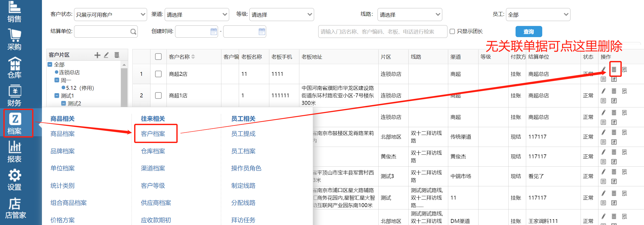This screenshot has width=644, height=225.
Task: Delete the 商超2店 customer row
Action: click(x=614, y=70)
